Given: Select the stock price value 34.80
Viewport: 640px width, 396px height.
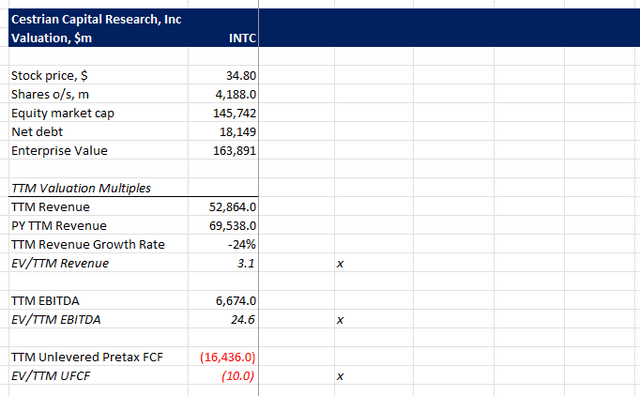Looking at the screenshot, I should (241, 76).
